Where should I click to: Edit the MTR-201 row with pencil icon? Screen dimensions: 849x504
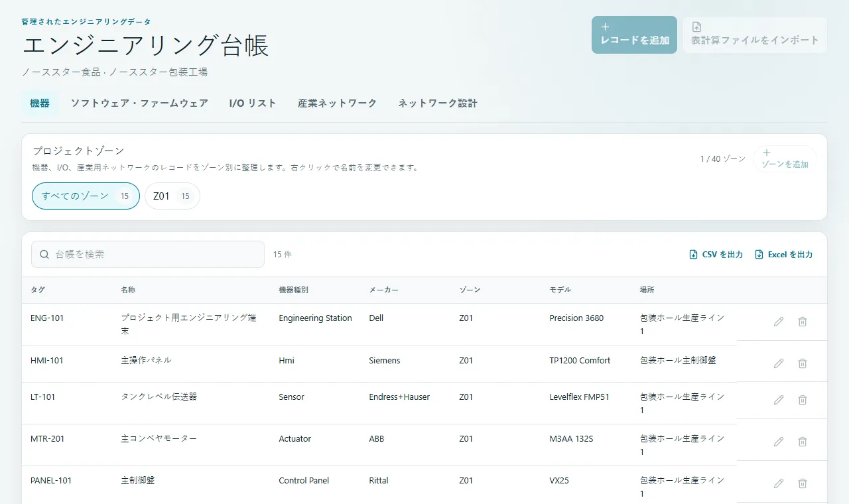coord(779,442)
